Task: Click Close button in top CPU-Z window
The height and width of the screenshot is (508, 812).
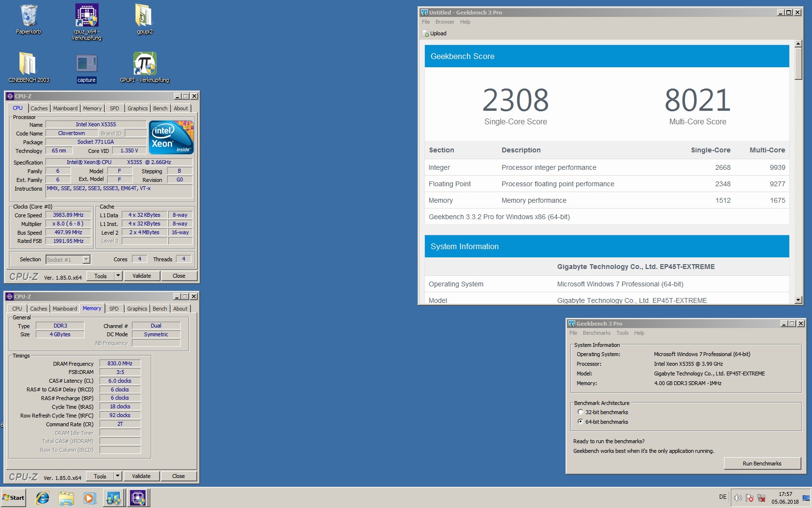Action: (x=179, y=276)
